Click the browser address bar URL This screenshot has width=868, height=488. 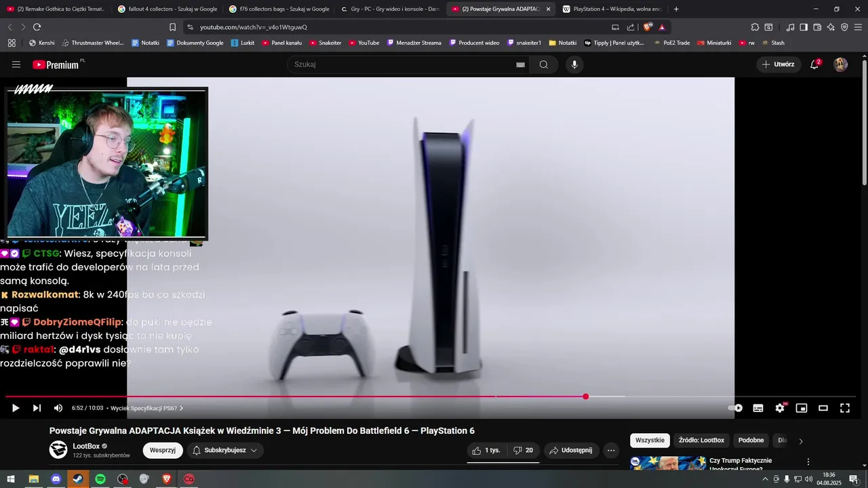point(254,27)
